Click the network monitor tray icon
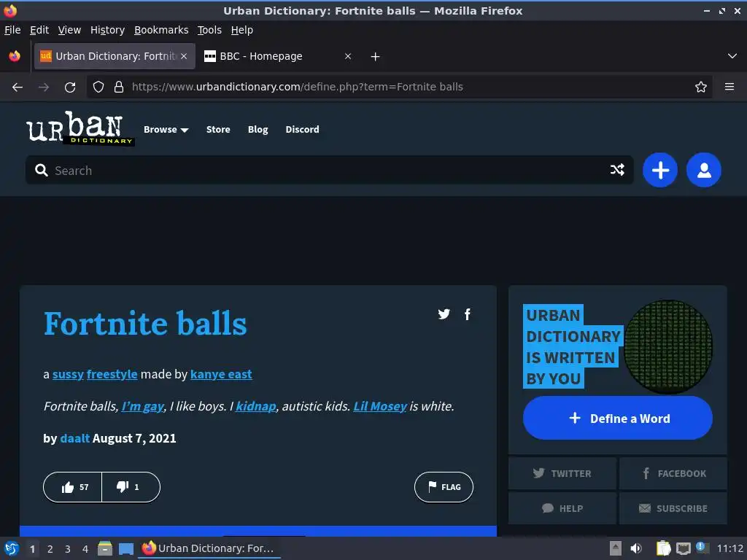This screenshot has height=560, width=747. (x=683, y=548)
